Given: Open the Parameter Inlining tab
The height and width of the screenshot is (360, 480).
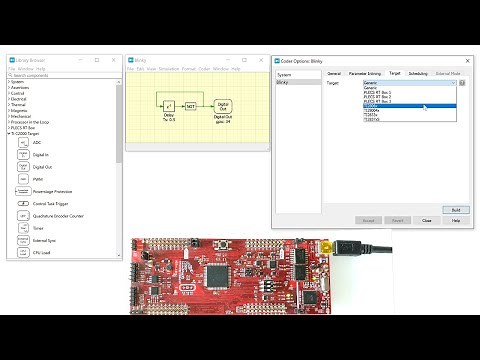Looking at the screenshot, I should 365,73.
